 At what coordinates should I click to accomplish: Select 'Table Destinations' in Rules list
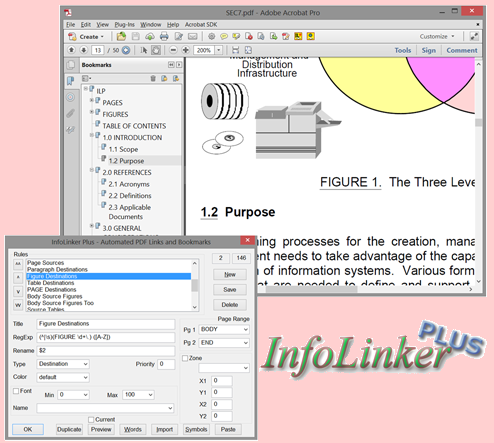coord(51,283)
